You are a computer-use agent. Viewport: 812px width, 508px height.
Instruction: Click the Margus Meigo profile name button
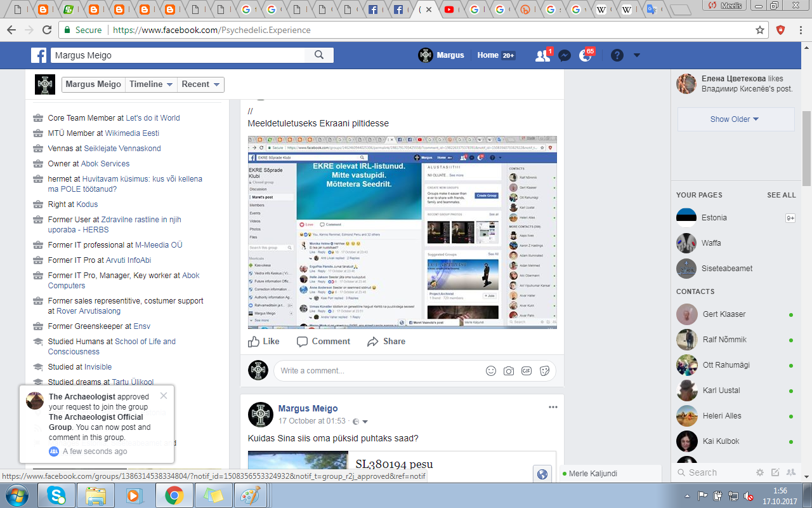pyautogui.click(x=93, y=84)
